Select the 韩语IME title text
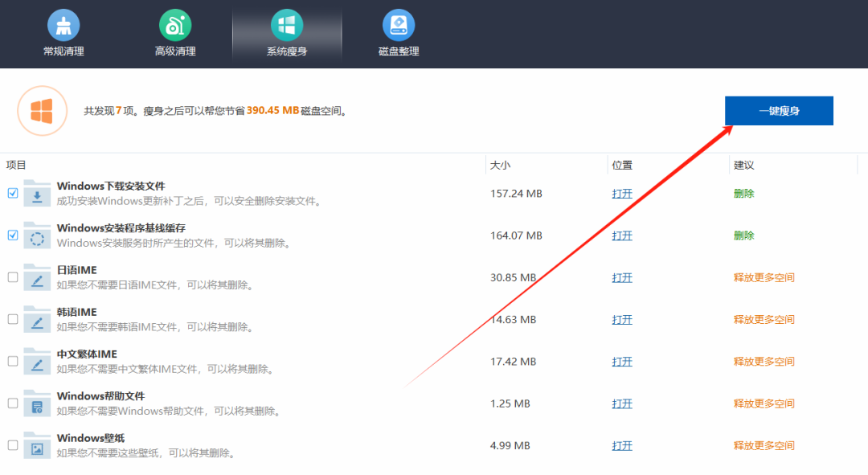The width and height of the screenshot is (868, 475). pos(76,312)
